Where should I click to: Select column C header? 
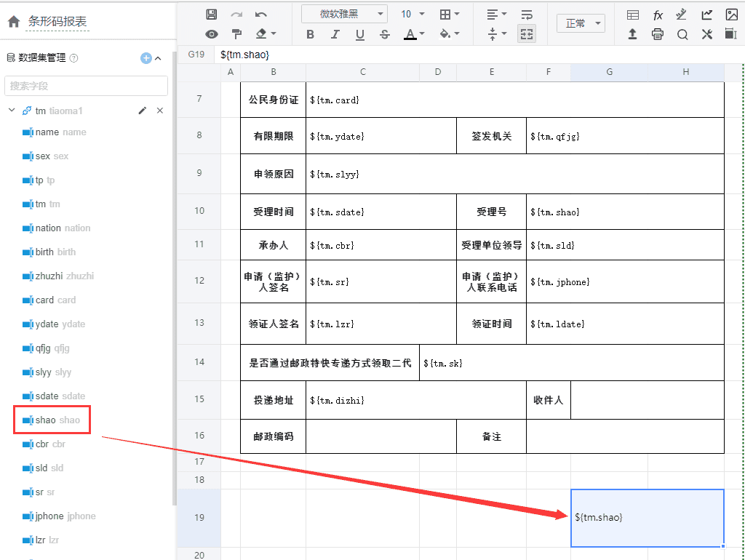pos(362,72)
